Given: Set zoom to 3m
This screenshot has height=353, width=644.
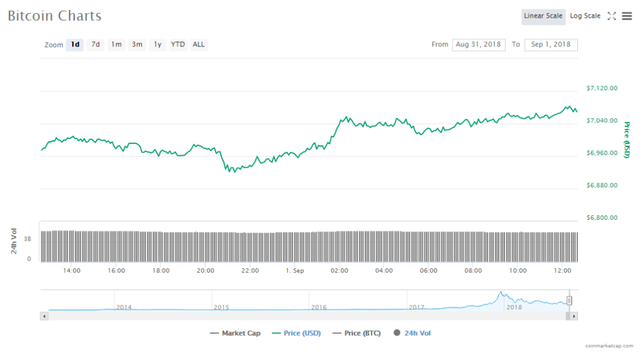Looking at the screenshot, I should tap(137, 45).
